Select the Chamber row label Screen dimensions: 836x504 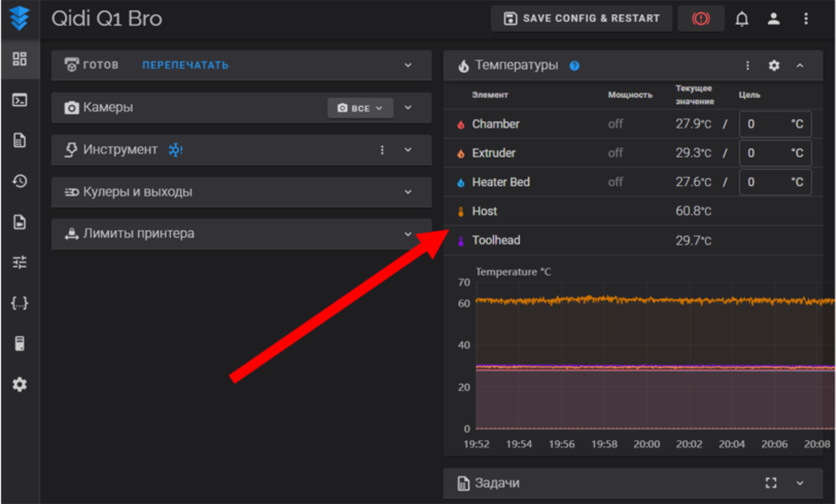point(496,124)
